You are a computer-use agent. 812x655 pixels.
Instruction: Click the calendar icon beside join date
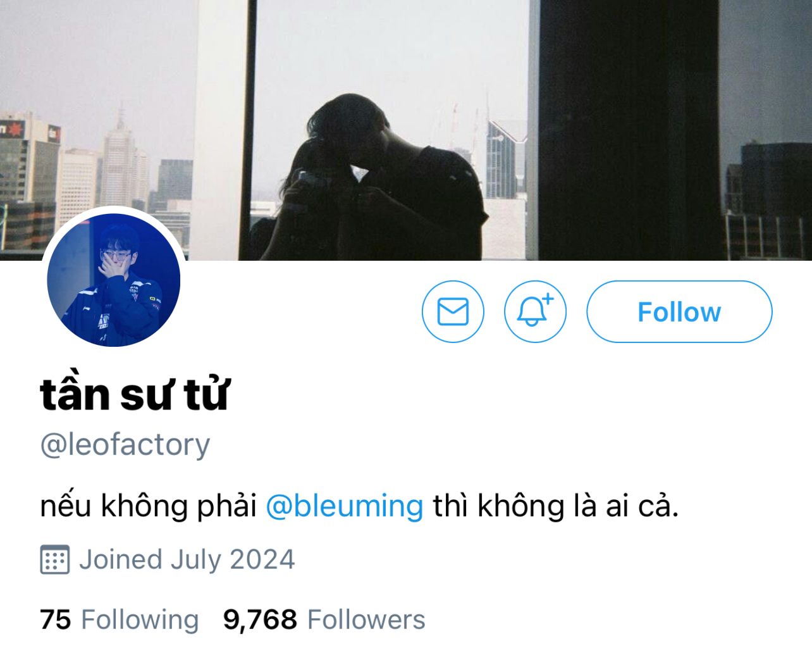[x=54, y=559]
